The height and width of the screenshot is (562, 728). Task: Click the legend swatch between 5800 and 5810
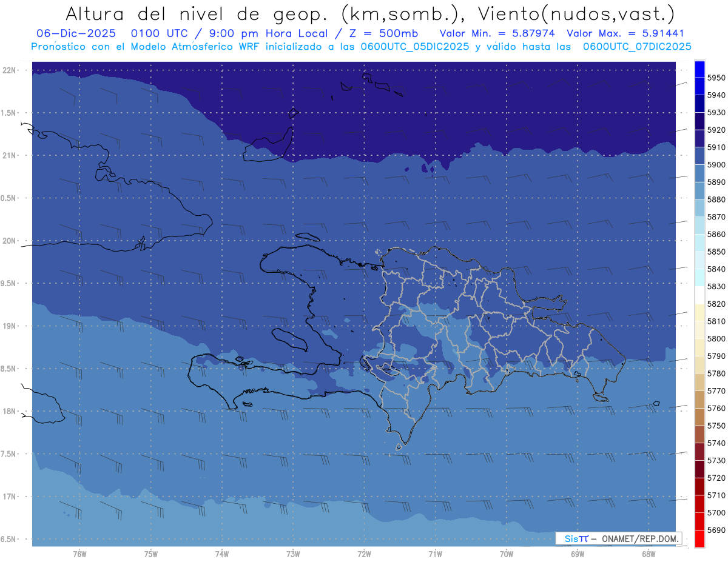click(699, 330)
